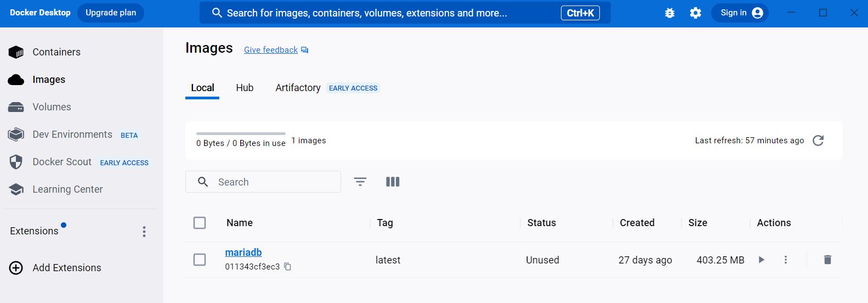Image resolution: width=868 pixels, height=303 pixels.
Task: Click the 'Unused' status cell
Action: pos(542,260)
